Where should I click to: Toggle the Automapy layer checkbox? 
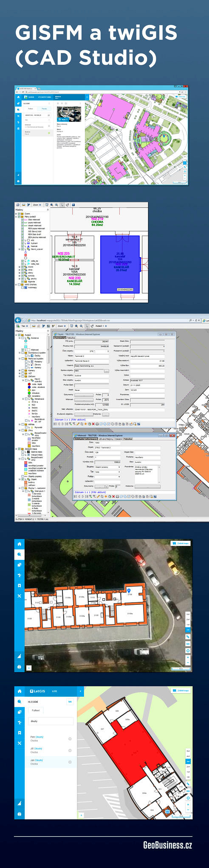pyautogui.click(x=23, y=287)
